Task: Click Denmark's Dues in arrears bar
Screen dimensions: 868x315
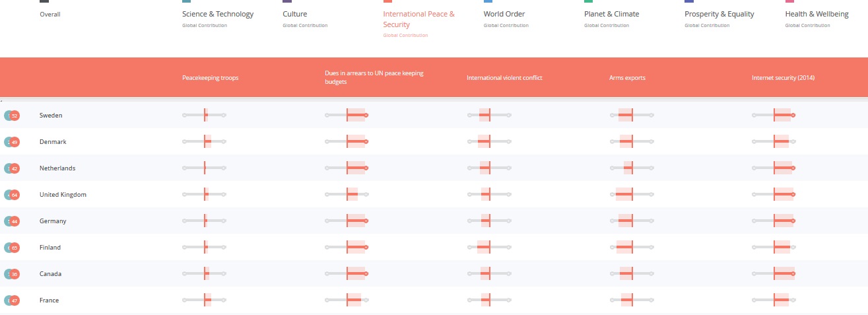Action: 347,142
